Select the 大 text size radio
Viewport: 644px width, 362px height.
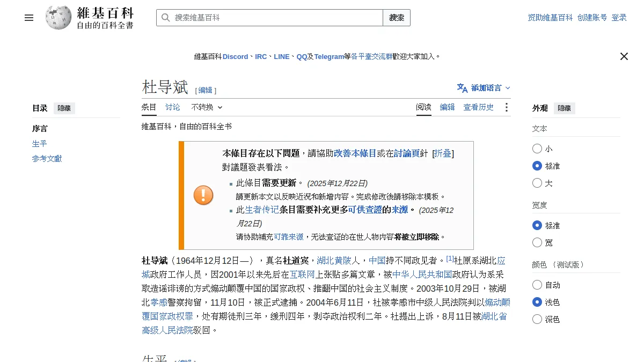tap(537, 183)
